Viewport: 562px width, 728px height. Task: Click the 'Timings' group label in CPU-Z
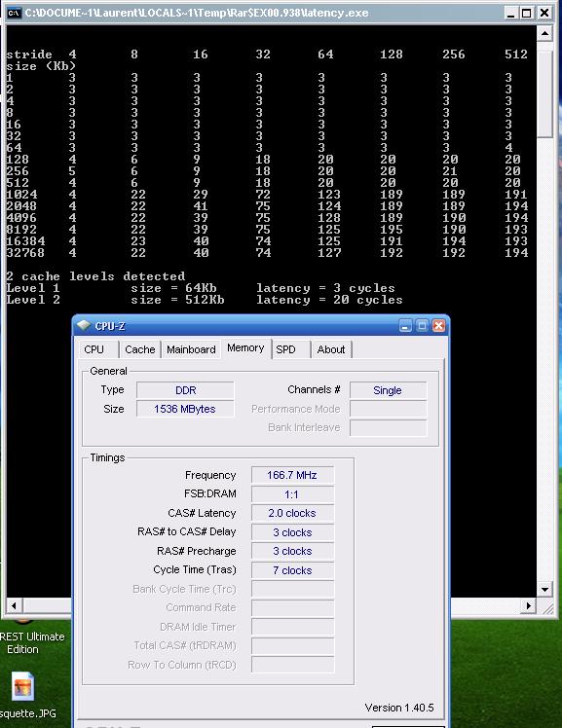[x=107, y=457]
